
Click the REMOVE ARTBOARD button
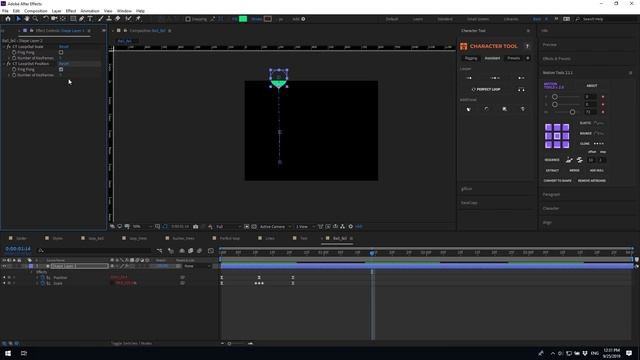[x=592, y=181]
